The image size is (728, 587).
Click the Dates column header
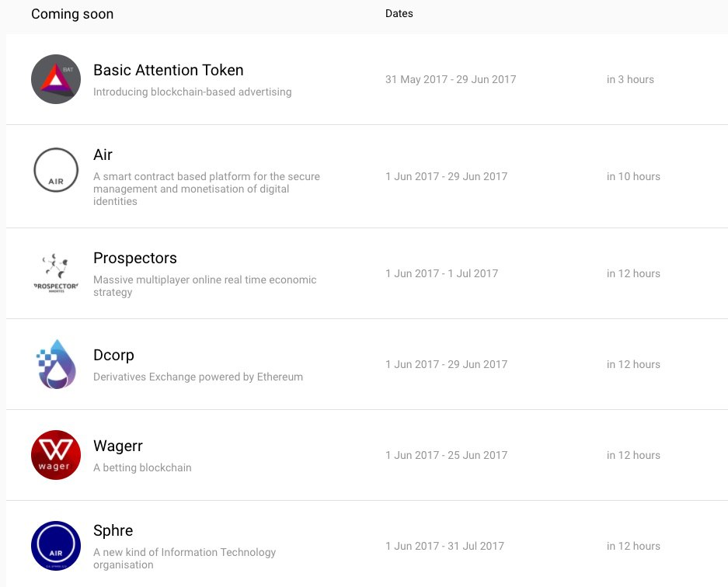click(x=399, y=13)
